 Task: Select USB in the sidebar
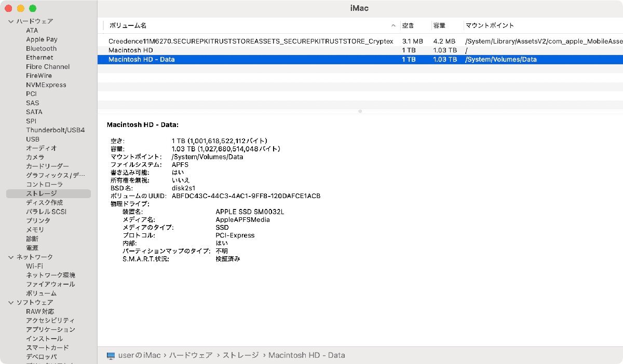coord(33,139)
